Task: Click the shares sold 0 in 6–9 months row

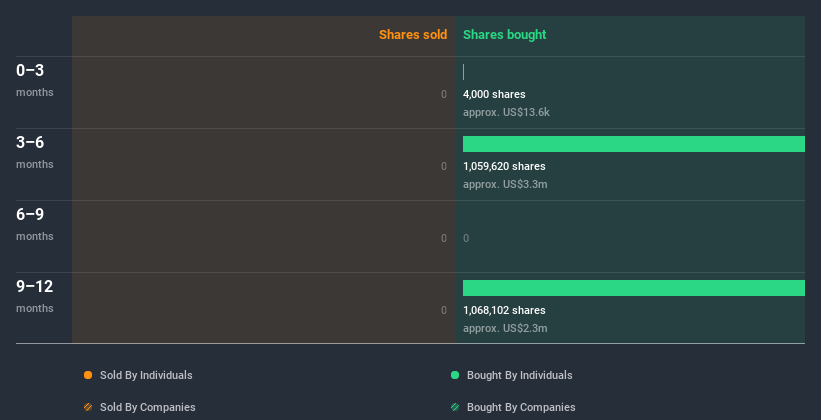Action: pos(444,238)
